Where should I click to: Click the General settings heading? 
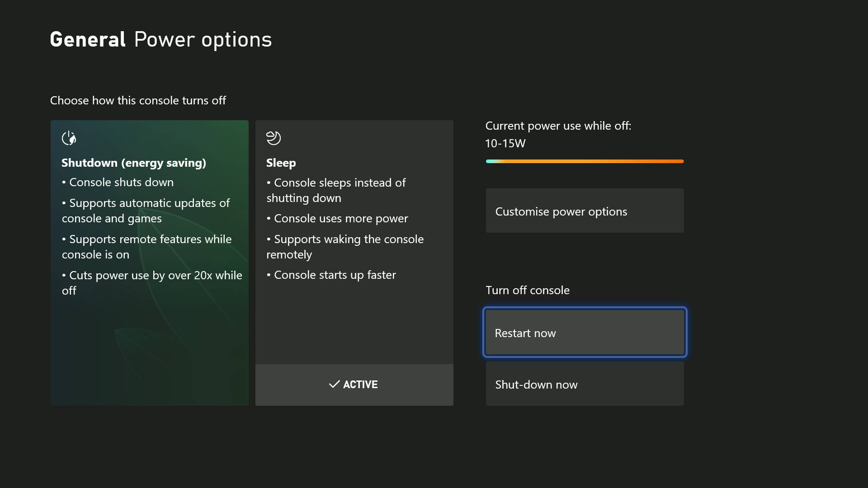click(88, 39)
